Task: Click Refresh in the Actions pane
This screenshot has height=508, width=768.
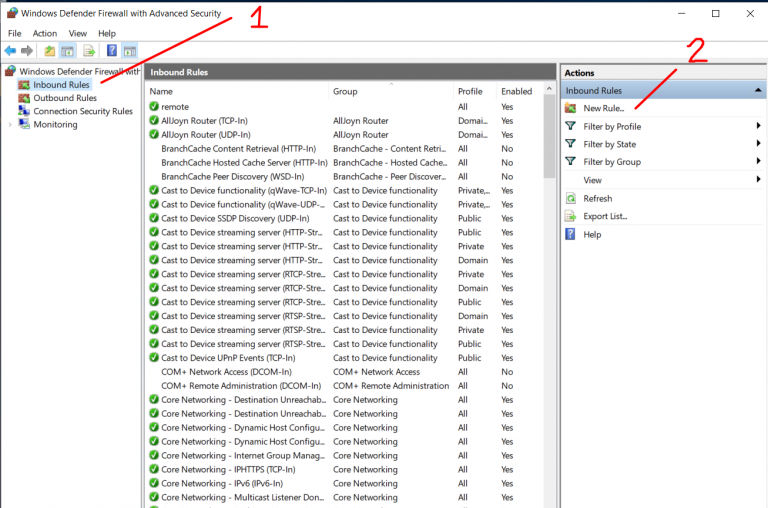Action: tap(598, 198)
